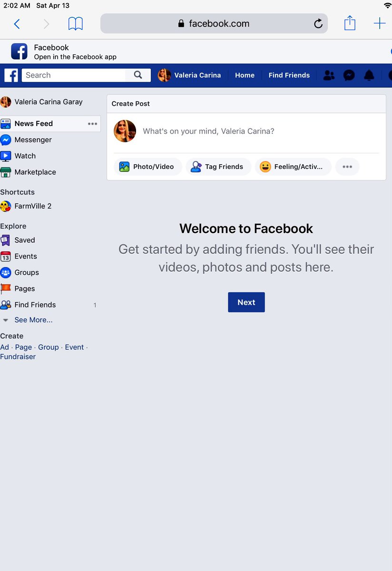Image resolution: width=392 pixels, height=571 pixels.
Task: Tap Wi-Fi status icon
Action: pyautogui.click(x=387, y=5)
